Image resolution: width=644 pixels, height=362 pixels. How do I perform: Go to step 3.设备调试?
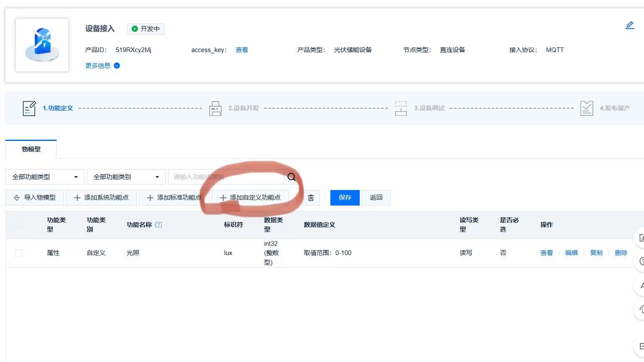429,108
